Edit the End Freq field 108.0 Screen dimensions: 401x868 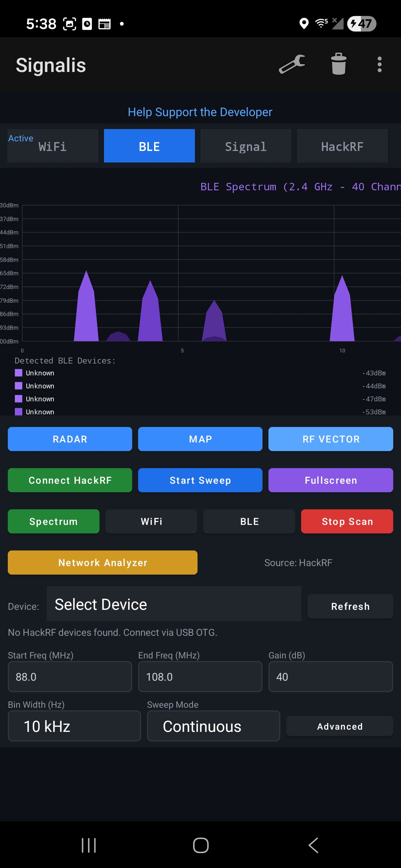coord(200,677)
